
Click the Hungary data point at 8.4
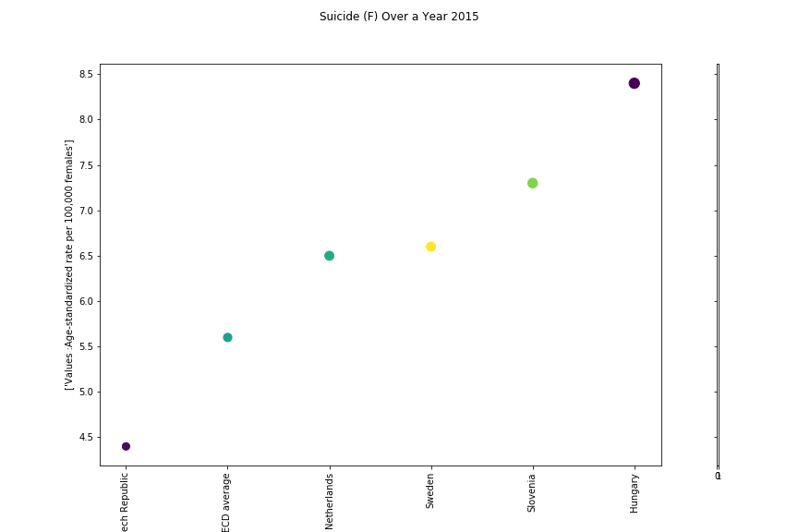click(634, 83)
